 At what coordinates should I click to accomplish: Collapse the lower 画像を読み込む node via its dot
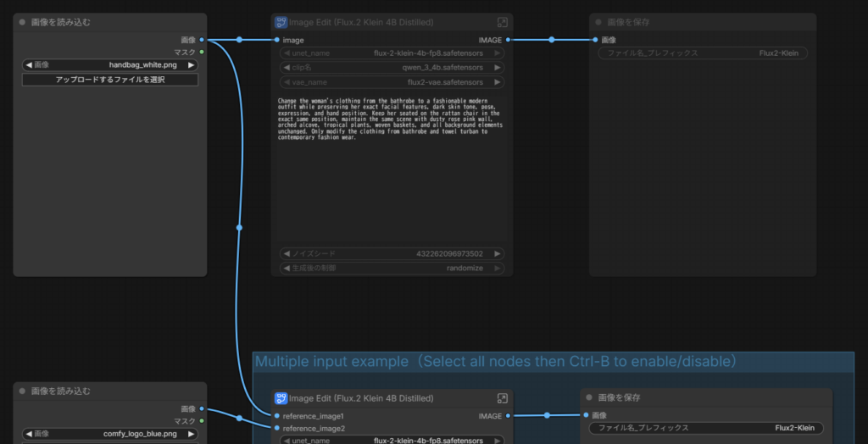point(22,391)
